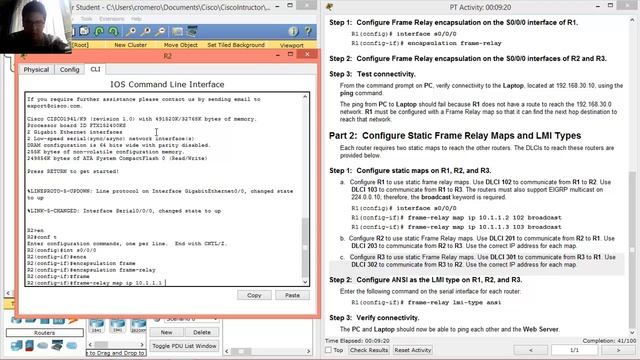640x360 pixels.
Task: Select the second 1941 router device
Action: coord(118,326)
